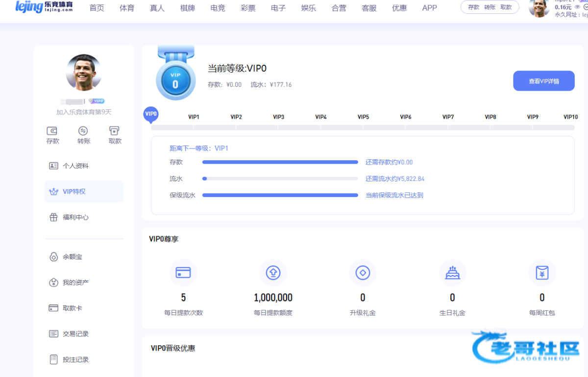Click 取款 in the top header pill
The width and height of the screenshot is (588, 377).
pyautogui.click(x=506, y=7)
